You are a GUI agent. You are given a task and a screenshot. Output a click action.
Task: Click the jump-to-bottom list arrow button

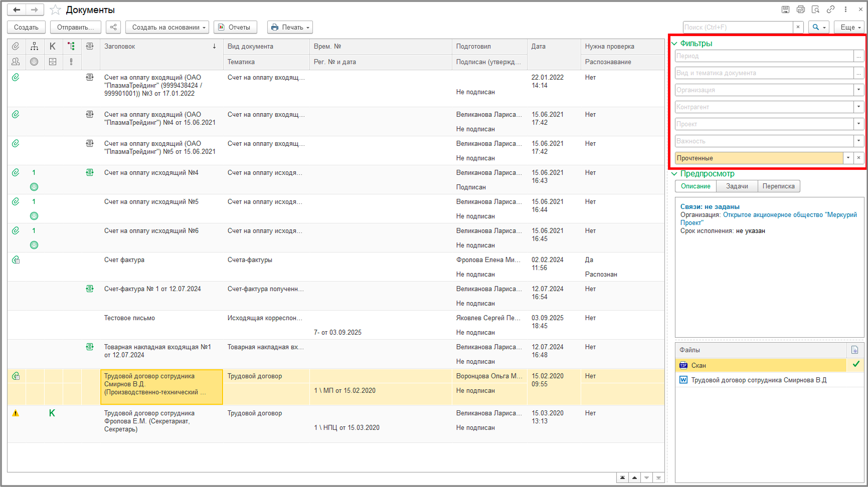click(x=658, y=477)
